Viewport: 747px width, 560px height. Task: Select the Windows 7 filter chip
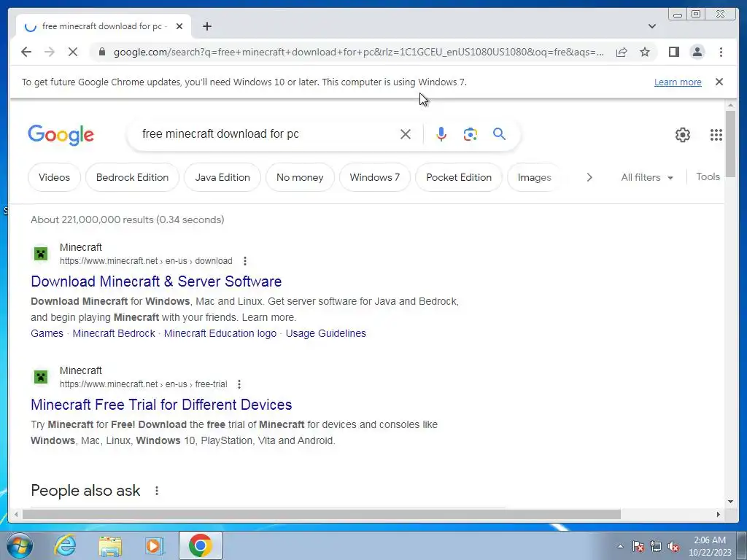point(374,177)
